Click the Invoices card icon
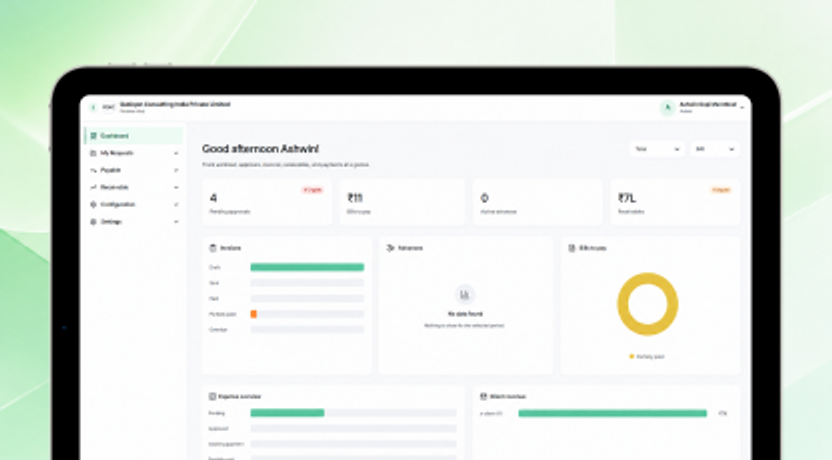Image resolution: width=832 pixels, height=460 pixels. pyautogui.click(x=213, y=248)
